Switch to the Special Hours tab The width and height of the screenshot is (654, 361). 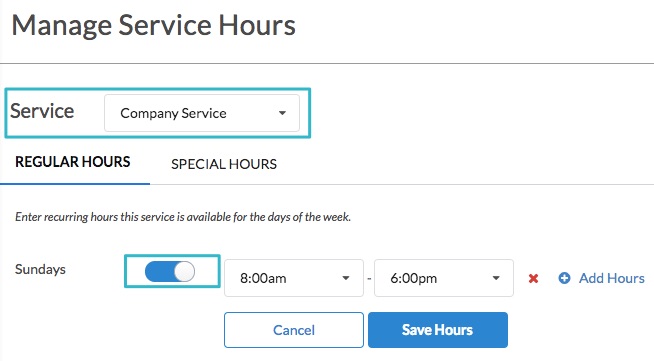click(x=224, y=164)
